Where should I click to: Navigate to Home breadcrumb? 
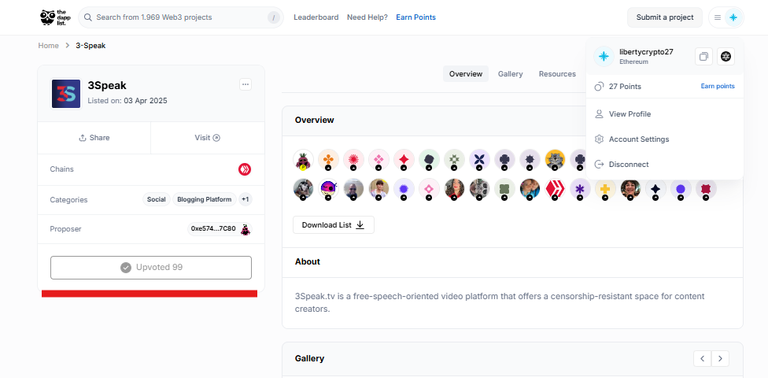48,46
